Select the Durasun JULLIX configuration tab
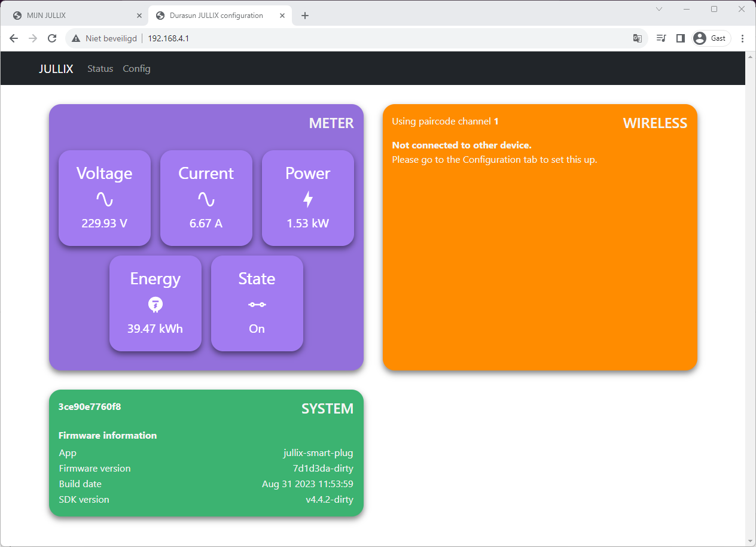Viewport: 756px width, 547px height. point(220,16)
